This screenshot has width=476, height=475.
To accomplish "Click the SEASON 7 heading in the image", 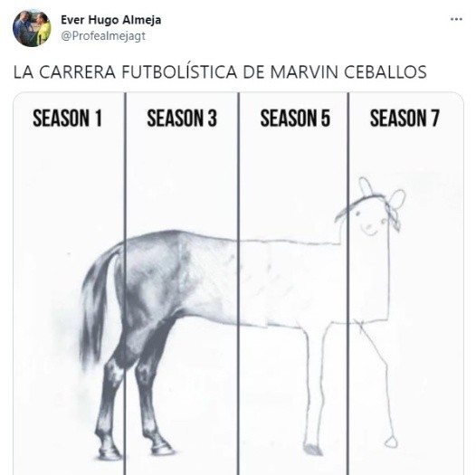I will pos(405,118).
